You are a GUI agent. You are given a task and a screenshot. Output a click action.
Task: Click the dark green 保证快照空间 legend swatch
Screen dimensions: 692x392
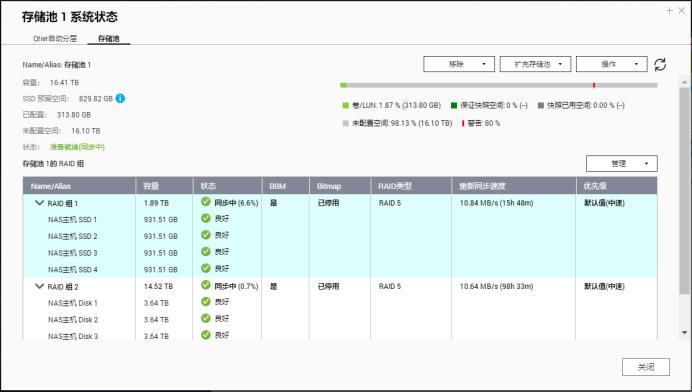(x=454, y=106)
